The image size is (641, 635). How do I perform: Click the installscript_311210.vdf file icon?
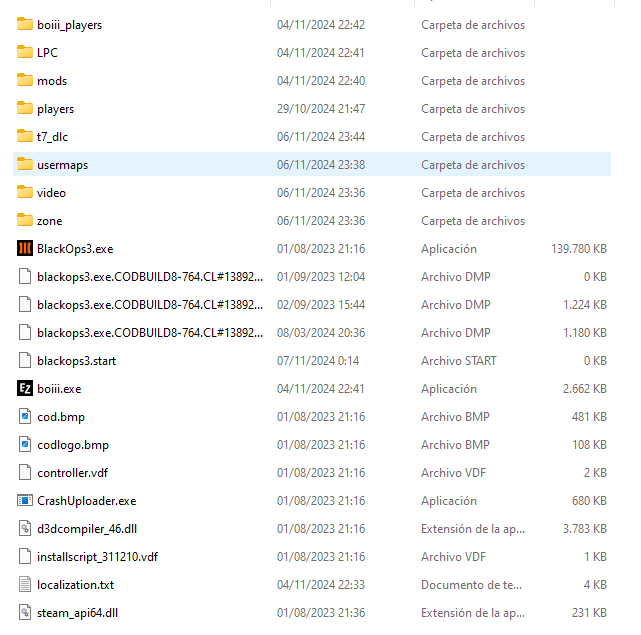(25, 556)
